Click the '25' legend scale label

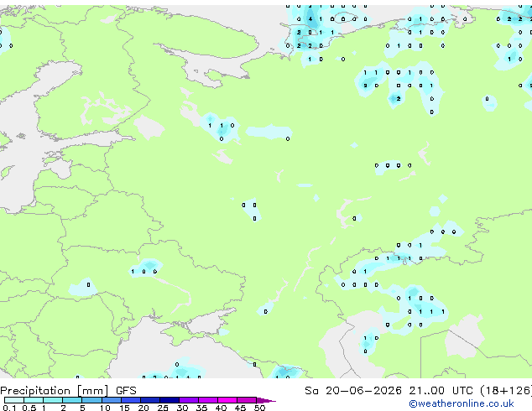(x=163, y=408)
